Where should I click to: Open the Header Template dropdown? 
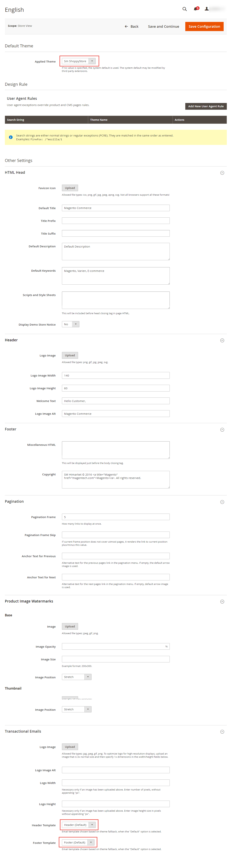tap(79, 825)
